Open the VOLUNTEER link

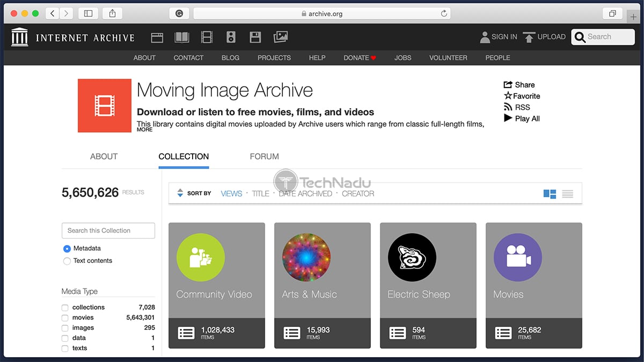click(448, 57)
